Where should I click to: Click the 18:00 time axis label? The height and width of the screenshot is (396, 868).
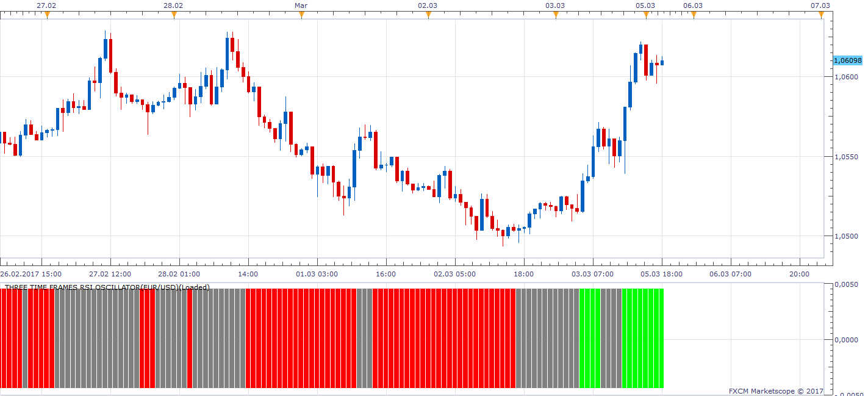pyautogui.click(x=523, y=274)
